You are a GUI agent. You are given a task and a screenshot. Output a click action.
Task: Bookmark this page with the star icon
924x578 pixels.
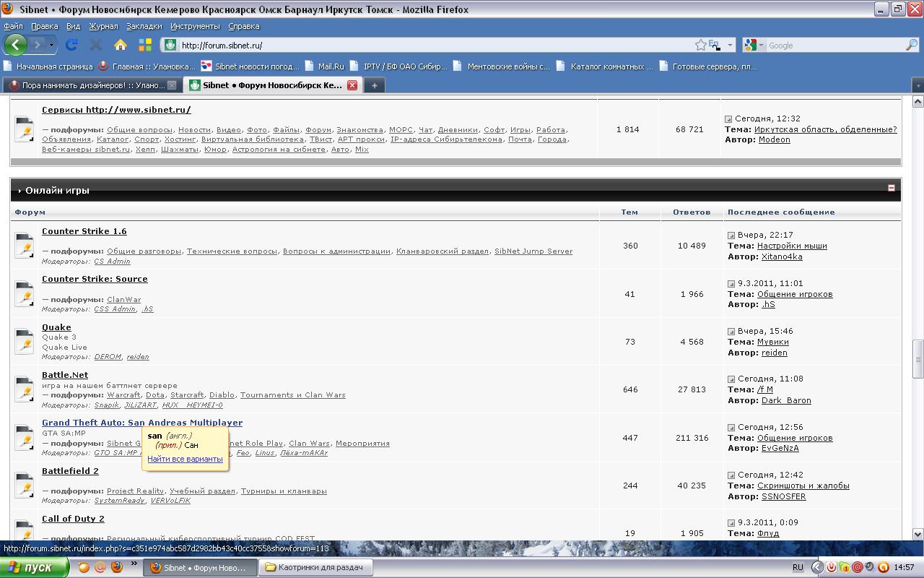pos(700,45)
